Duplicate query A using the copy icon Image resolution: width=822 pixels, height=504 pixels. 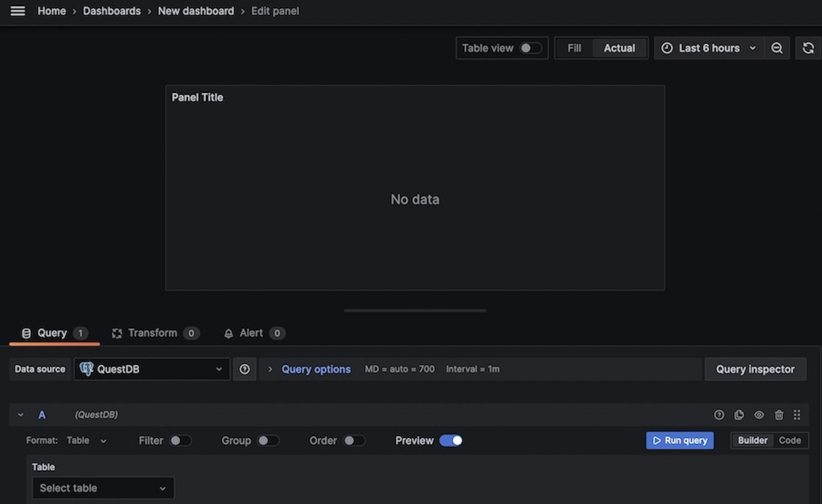tap(739, 415)
